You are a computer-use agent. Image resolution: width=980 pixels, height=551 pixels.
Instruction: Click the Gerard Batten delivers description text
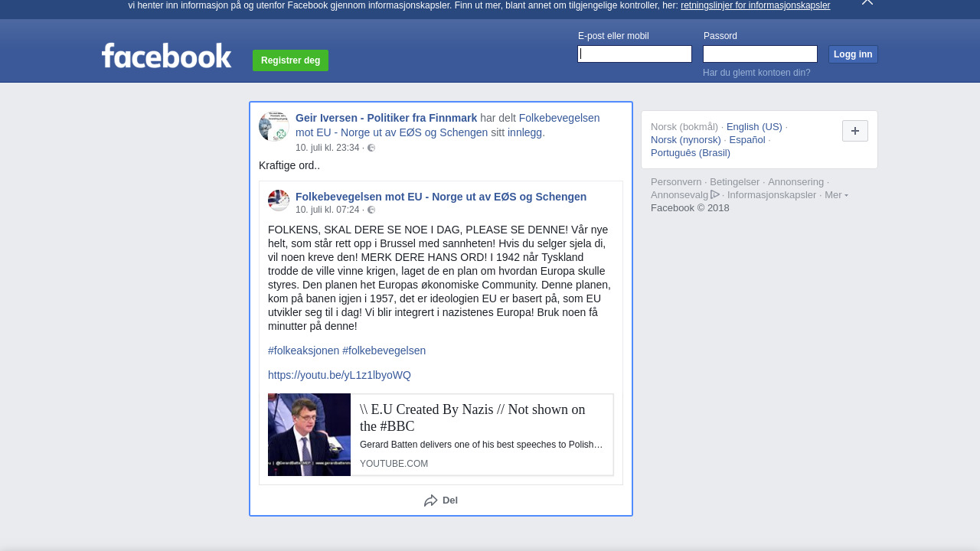coord(481,445)
